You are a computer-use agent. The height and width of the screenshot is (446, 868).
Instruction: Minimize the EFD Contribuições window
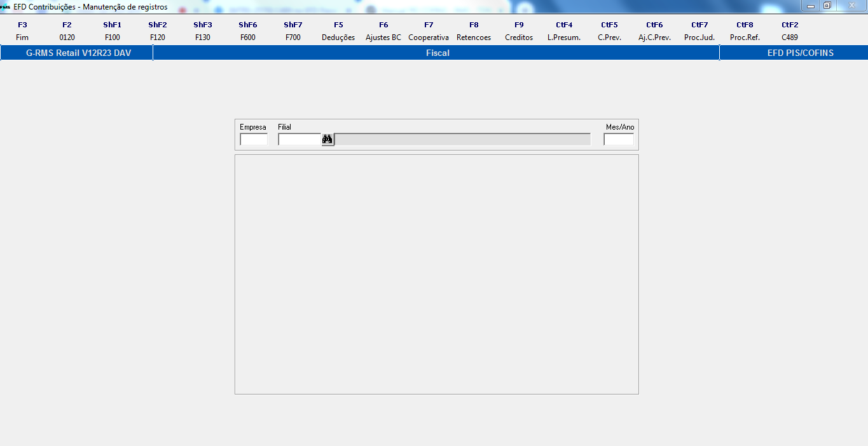(811, 6)
